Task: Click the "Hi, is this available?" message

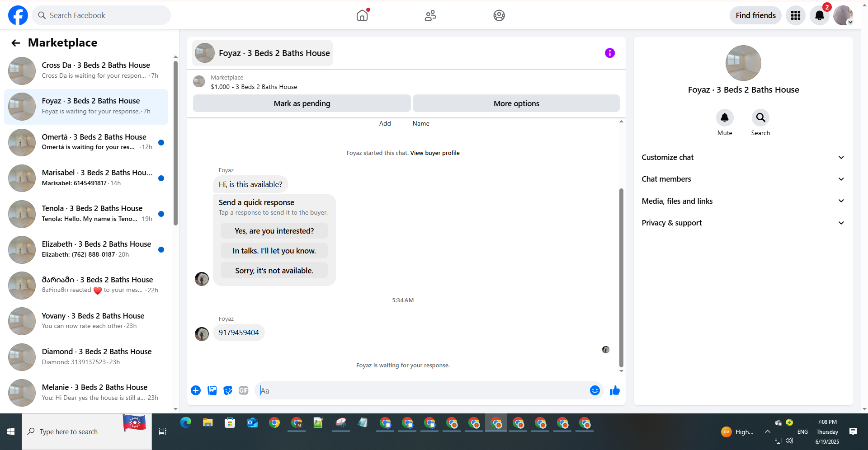Action: click(x=250, y=184)
